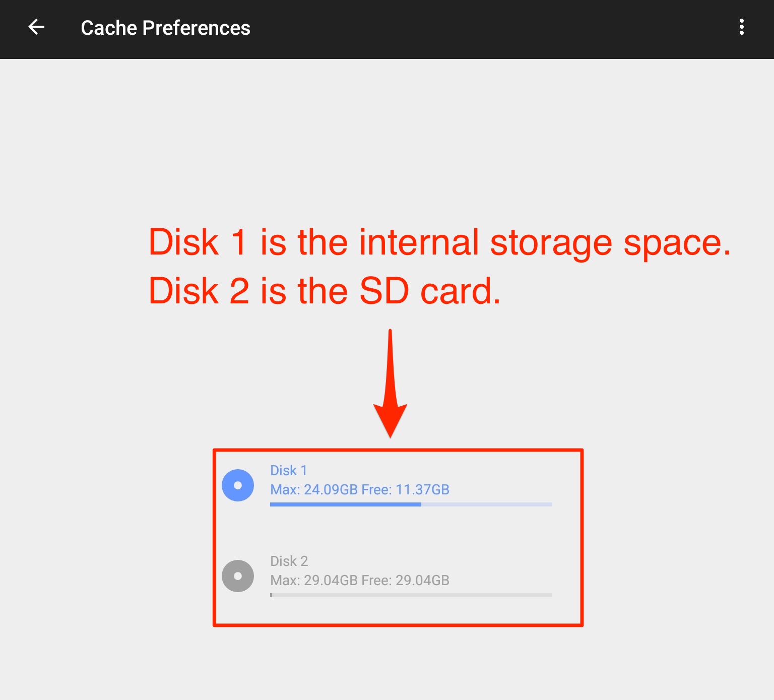Click the gray Disk 2 storage icon
The image size is (774, 700).
[x=237, y=576]
